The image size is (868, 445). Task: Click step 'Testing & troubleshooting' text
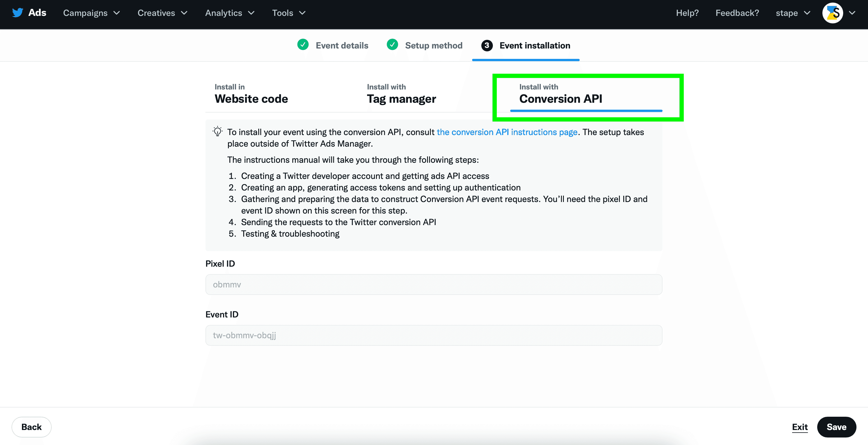click(x=290, y=233)
